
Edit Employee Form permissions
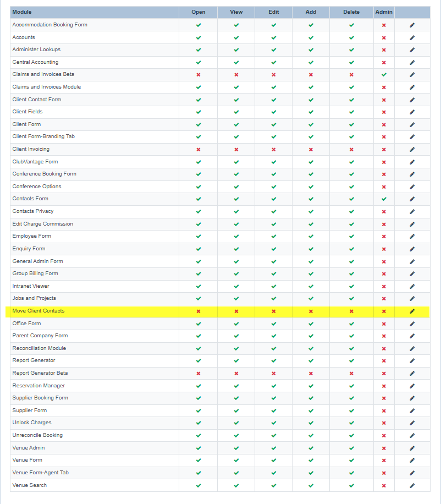[x=412, y=236]
